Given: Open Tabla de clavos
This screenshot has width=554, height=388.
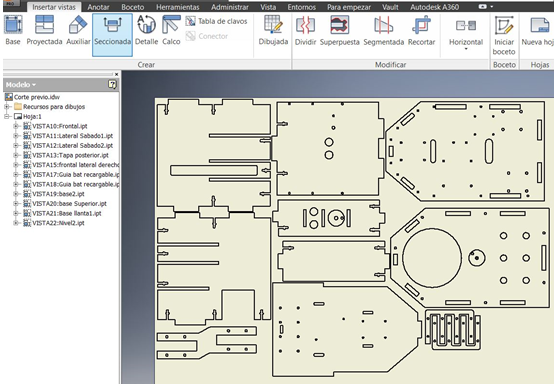Looking at the screenshot, I should point(216,21).
